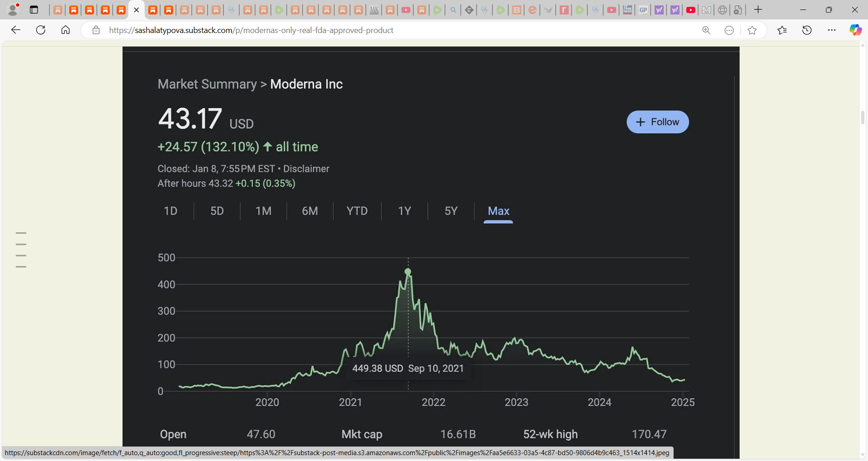Click the 2021 x-axis label
The image size is (868, 461).
(350, 402)
